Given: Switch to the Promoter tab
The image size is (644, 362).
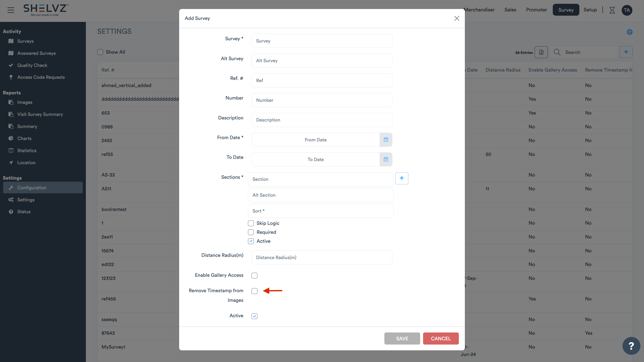Looking at the screenshot, I should click(x=536, y=10).
